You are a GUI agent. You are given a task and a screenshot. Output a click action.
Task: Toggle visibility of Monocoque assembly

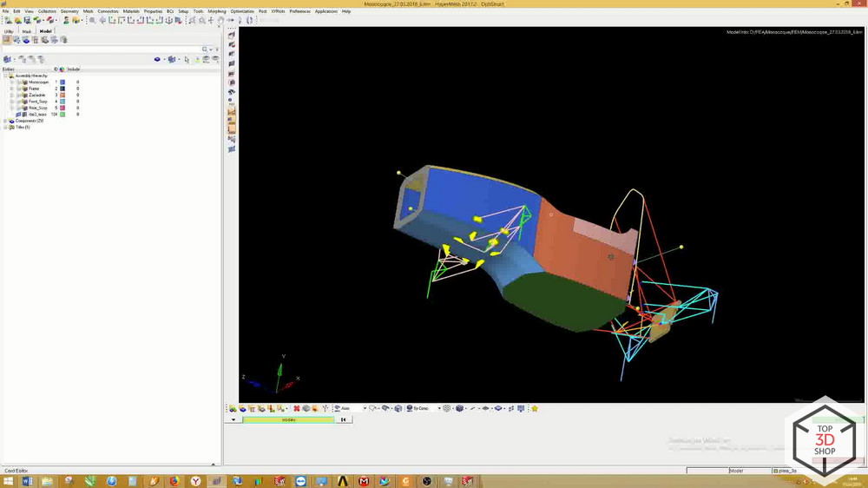(25, 82)
